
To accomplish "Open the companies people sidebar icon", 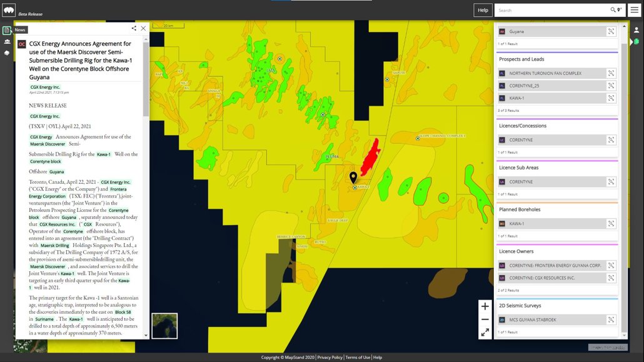I will 7,41.
